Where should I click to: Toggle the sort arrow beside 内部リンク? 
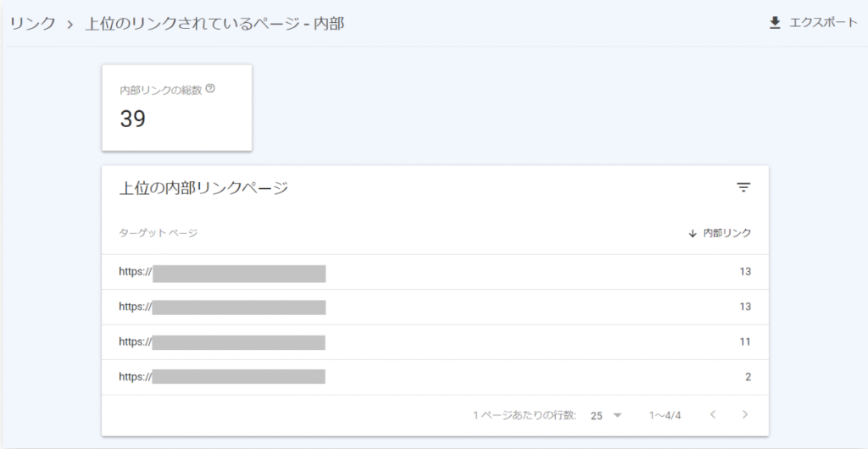click(x=693, y=233)
